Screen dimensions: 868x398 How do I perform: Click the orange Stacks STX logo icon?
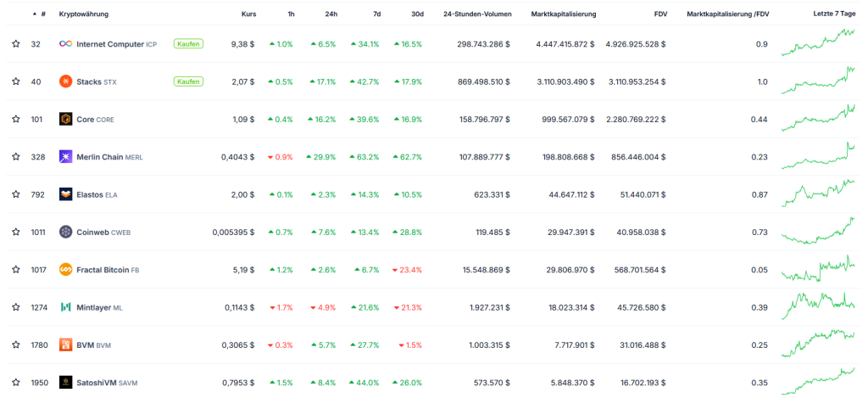66,81
